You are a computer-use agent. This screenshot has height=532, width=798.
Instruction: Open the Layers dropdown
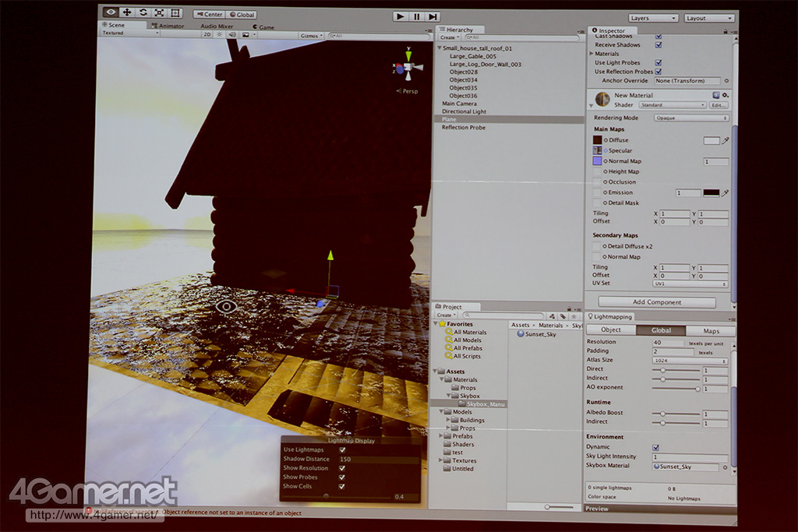pyautogui.click(x=653, y=18)
